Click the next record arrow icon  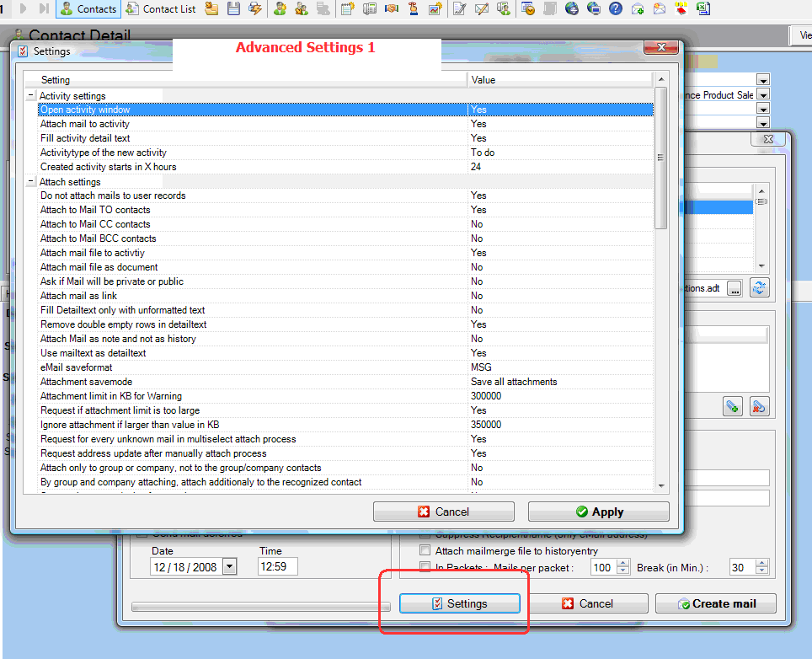[24, 9]
